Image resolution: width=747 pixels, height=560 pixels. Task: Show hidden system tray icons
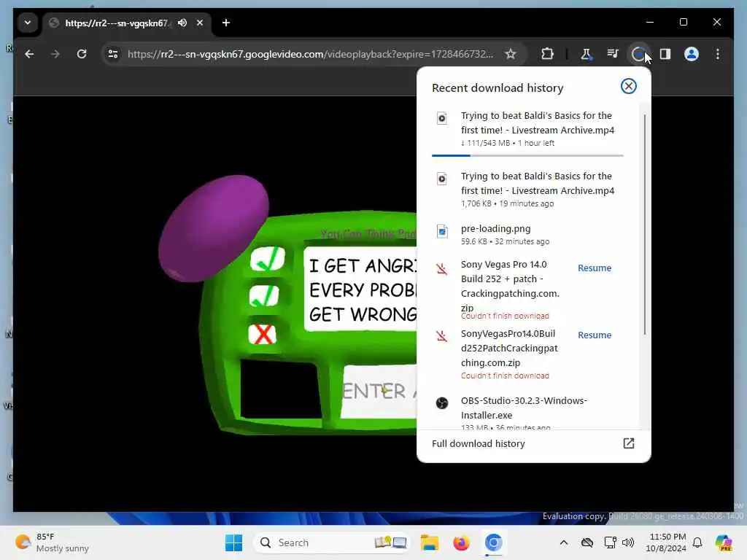(x=564, y=542)
